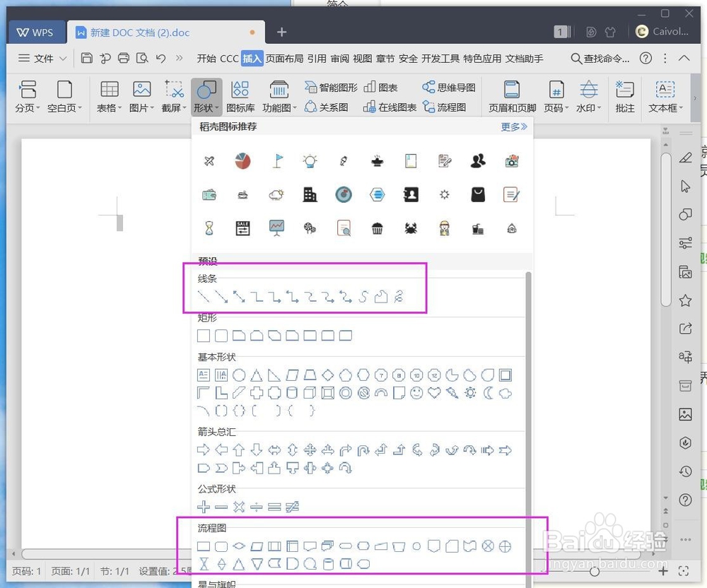Open 页眉和页脚 header and footer
This screenshot has width=707, height=588.
pyautogui.click(x=512, y=96)
